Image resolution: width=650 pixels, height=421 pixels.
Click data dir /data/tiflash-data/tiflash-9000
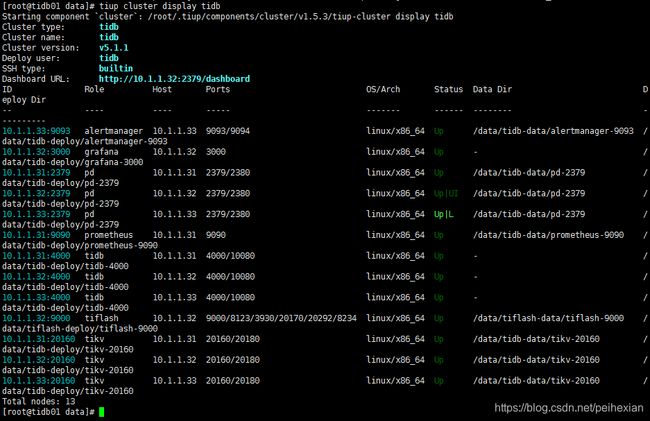click(548, 318)
